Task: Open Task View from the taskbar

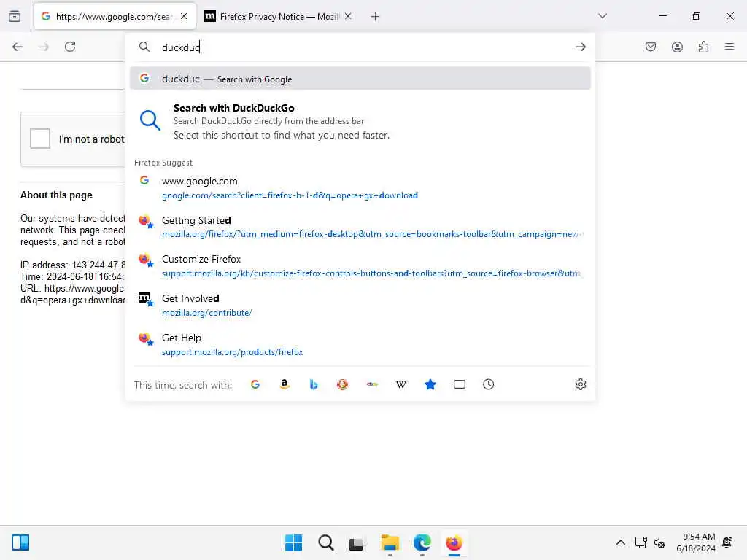Action: point(356,542)
